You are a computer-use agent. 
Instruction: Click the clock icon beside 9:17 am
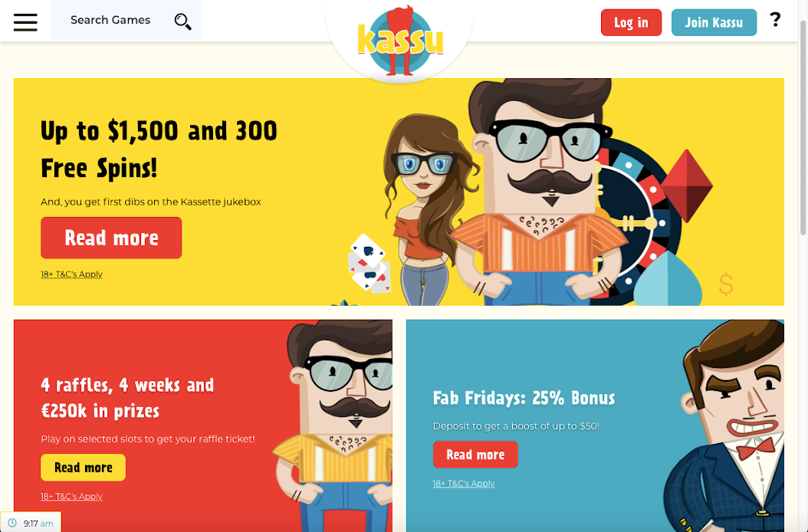pyautogui.click(x=12, y=523)
